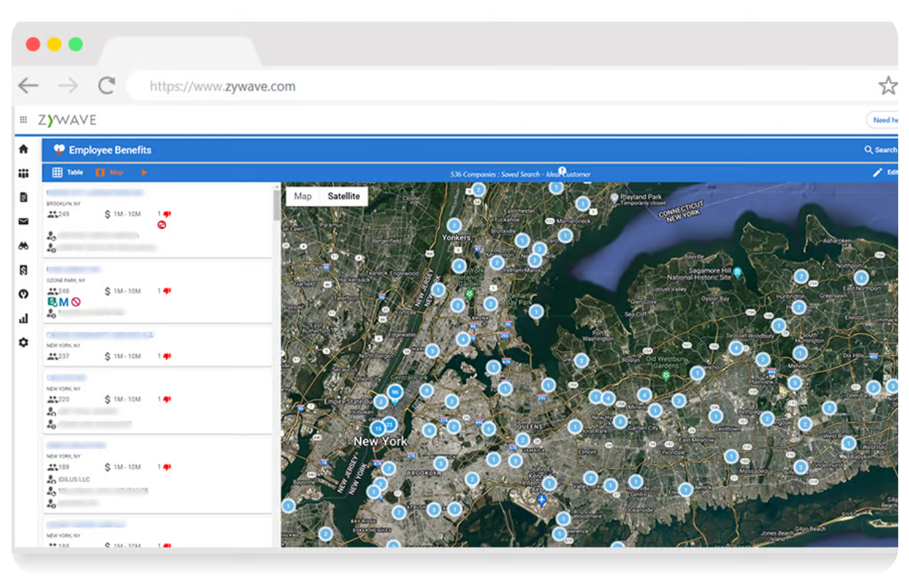Click the people group icon in sidebar
The height and width of the screenshot is (588, 909).
pyautogui.click(x=23, y=173)
